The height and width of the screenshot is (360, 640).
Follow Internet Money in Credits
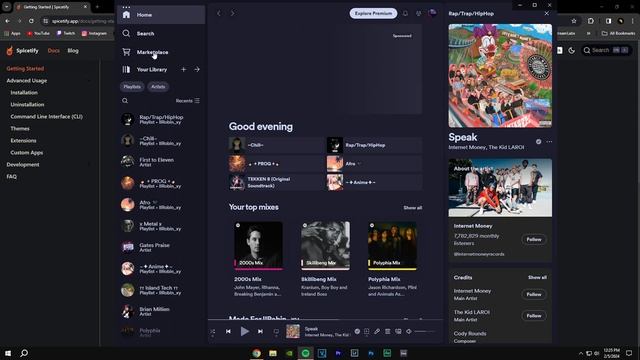tap(533, 294)
